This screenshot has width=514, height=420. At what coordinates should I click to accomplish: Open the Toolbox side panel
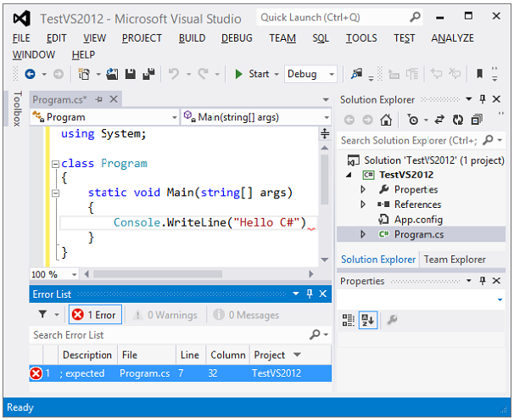pos(17,109)
